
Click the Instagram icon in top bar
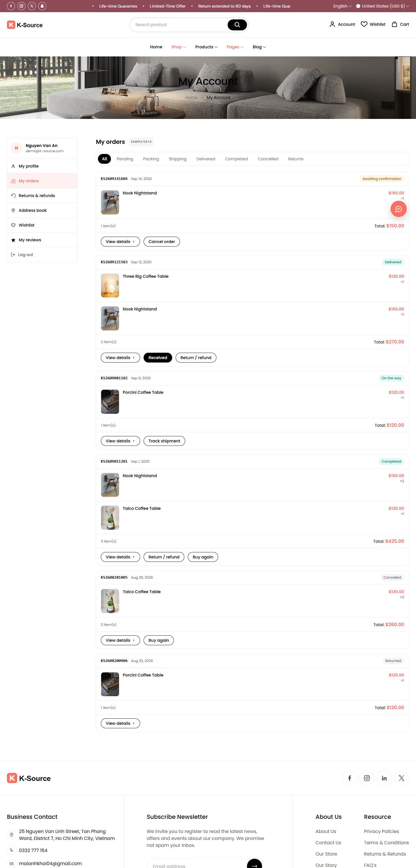pos(21,6)
